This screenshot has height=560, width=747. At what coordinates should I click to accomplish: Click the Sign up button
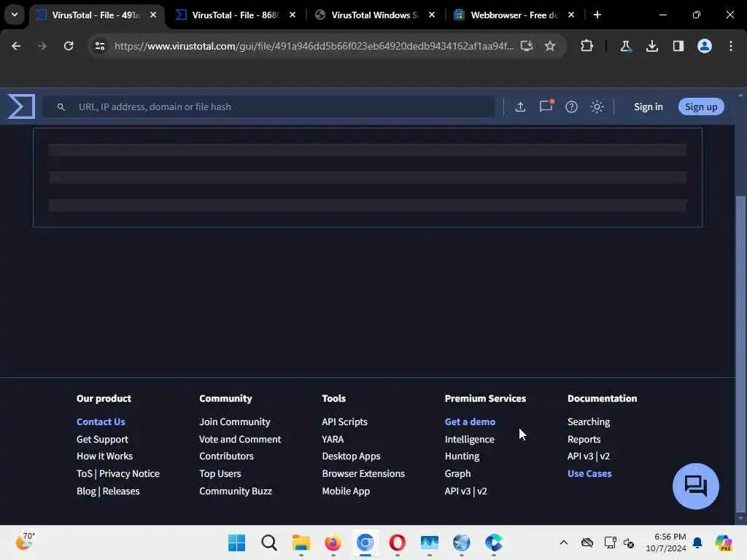point(701,106)
